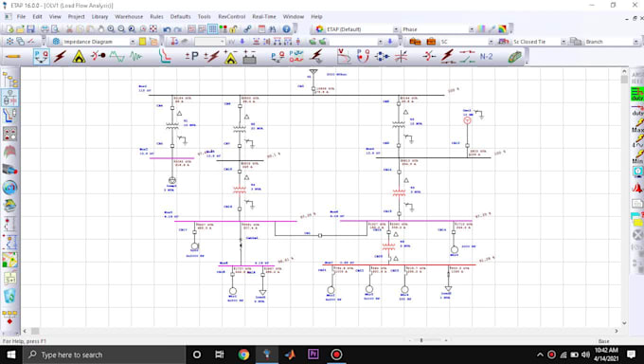
Task: Click the Zoom In magnifier icon
Action: [x=111, y=29]
